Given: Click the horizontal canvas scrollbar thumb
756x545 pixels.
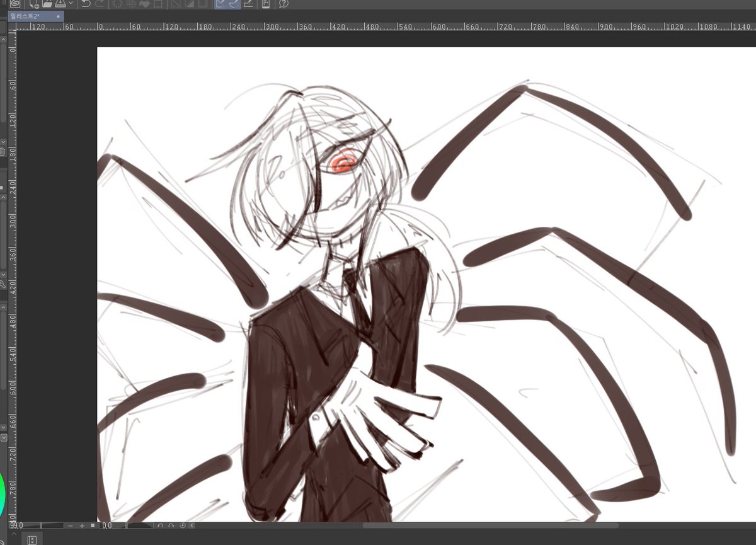Looking at the screenshot, I should click(x=490, y=525).
